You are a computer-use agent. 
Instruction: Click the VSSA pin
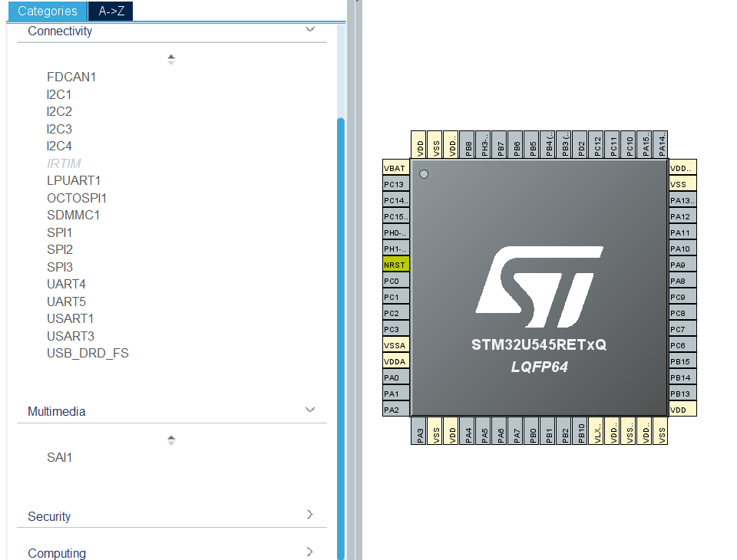396,345
